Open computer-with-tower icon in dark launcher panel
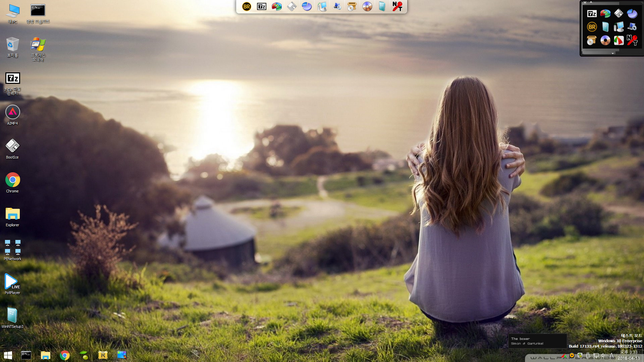 (619, 27)
